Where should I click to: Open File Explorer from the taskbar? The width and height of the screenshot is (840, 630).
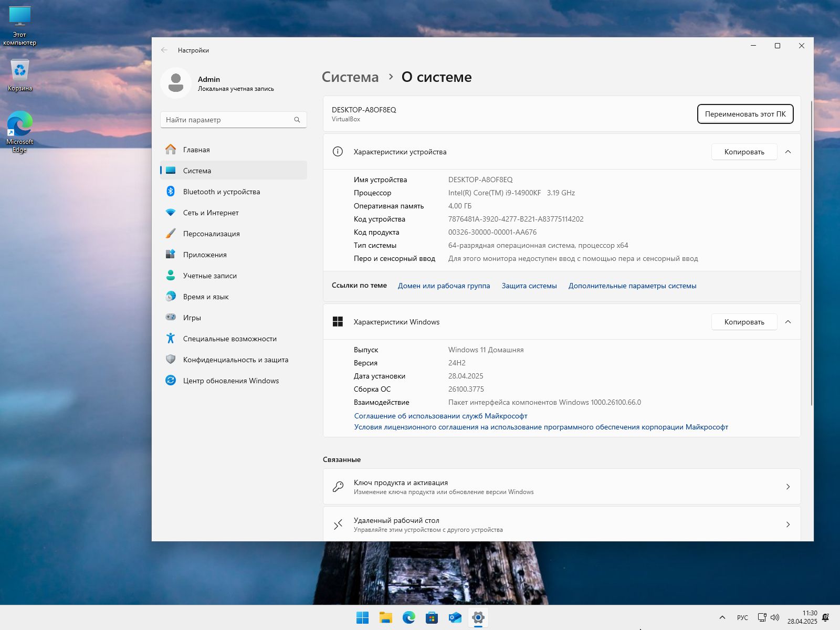386,618
